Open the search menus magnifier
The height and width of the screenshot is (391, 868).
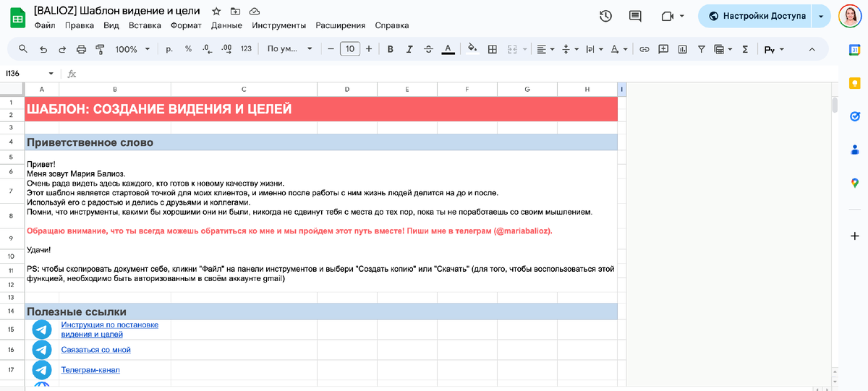(23, 49)
